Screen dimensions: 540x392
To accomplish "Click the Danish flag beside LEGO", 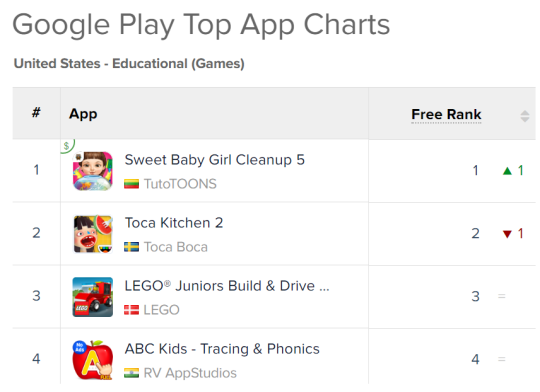I will [x=132, y=310].
